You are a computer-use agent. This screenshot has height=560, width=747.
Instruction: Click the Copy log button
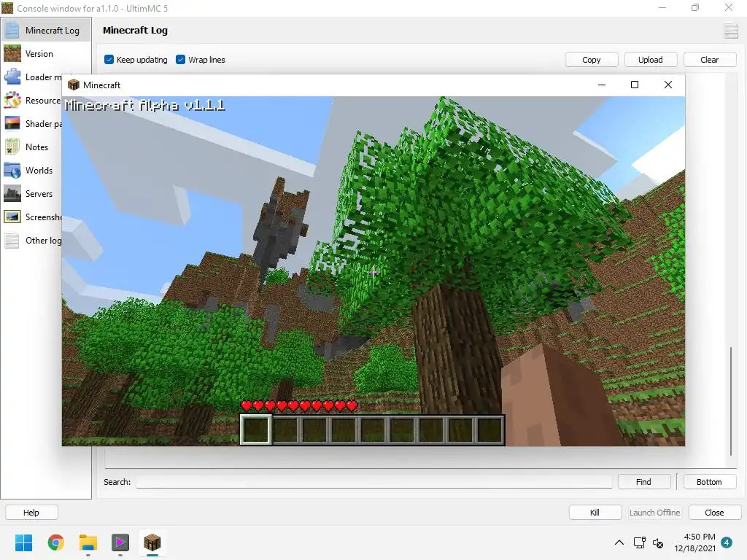591,60
